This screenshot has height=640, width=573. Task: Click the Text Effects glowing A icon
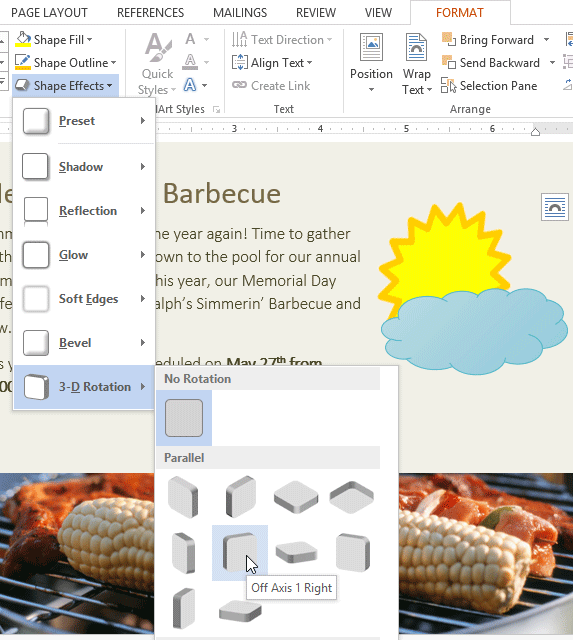click(x=190, y=85)
